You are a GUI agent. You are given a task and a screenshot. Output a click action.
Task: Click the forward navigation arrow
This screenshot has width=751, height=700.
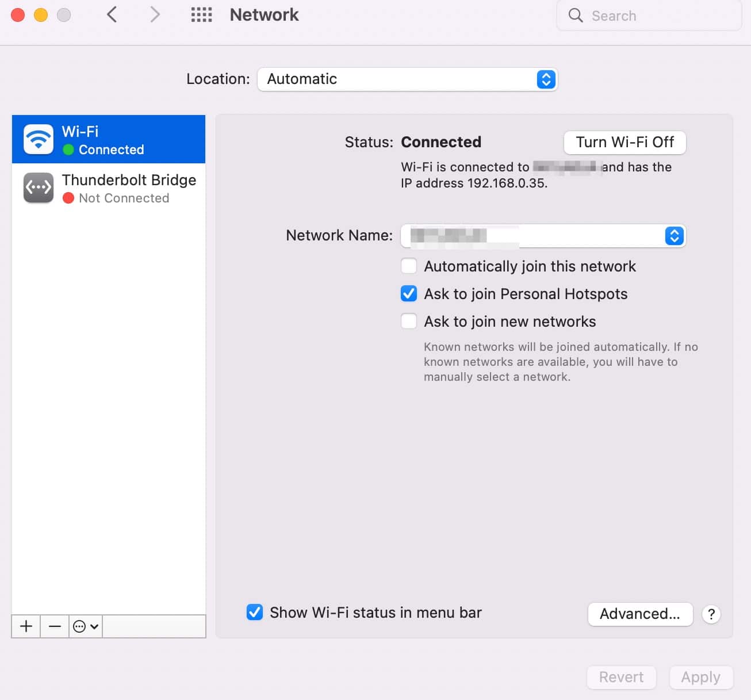[x=154, y=14]
